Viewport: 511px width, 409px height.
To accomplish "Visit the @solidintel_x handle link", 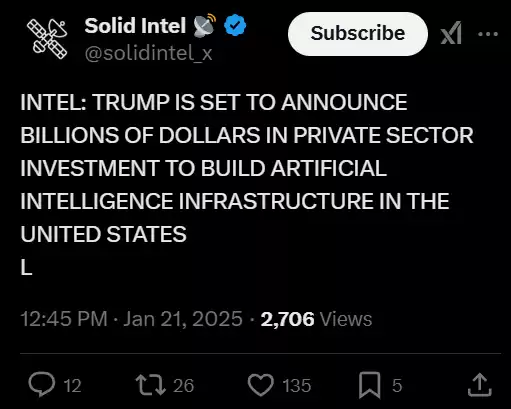I will [x=148, y=53].
